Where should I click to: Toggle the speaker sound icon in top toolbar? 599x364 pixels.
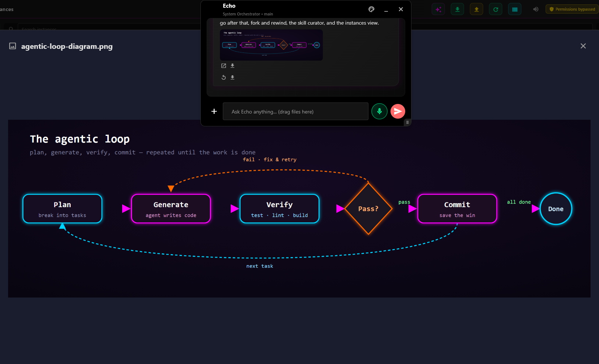[536, 9]
